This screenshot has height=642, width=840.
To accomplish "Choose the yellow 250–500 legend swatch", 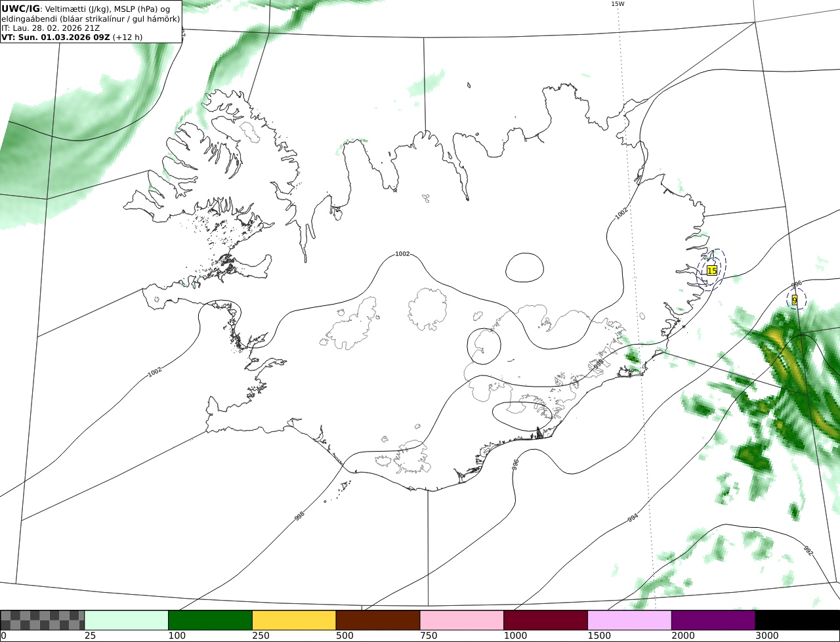I will [294, 620].
